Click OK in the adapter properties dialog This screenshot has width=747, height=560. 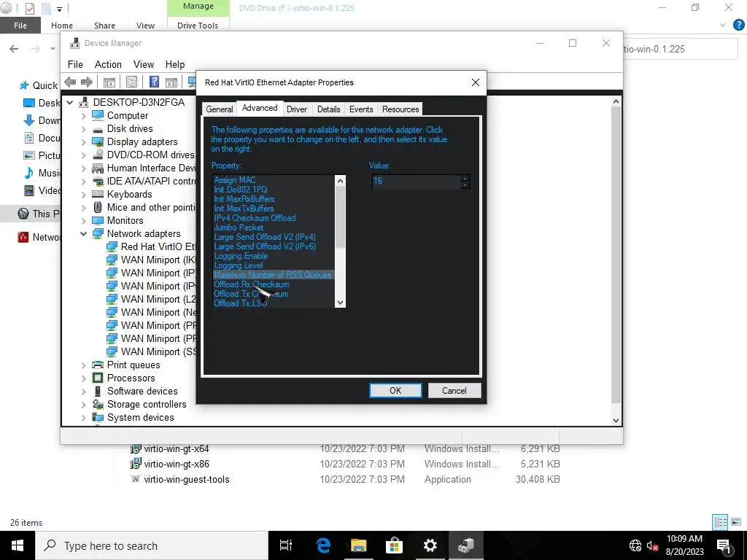(395, 391)
